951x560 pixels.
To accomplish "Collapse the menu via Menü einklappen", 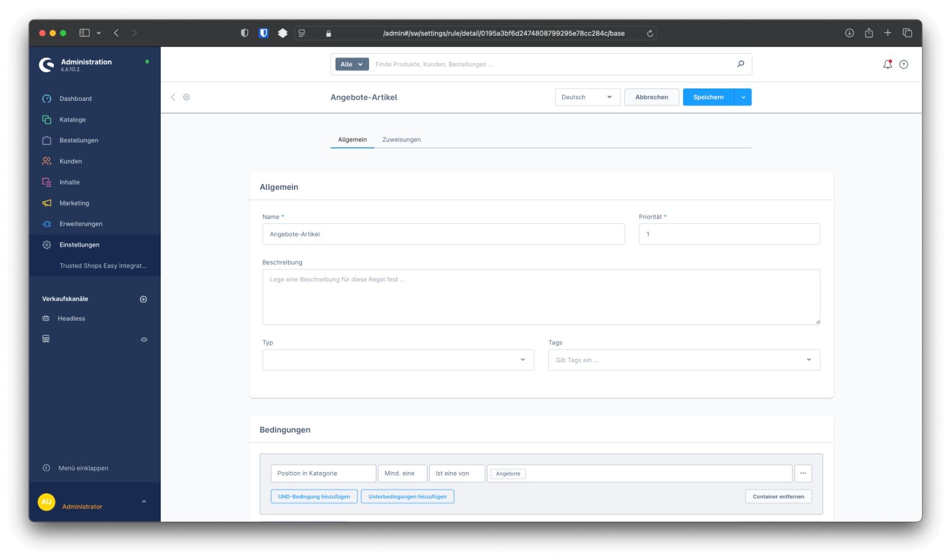I will [83, 468].
